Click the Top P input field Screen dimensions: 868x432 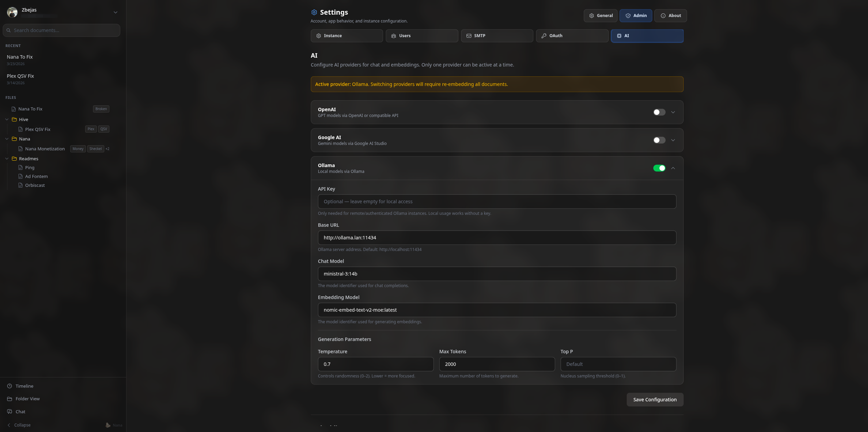618,364
